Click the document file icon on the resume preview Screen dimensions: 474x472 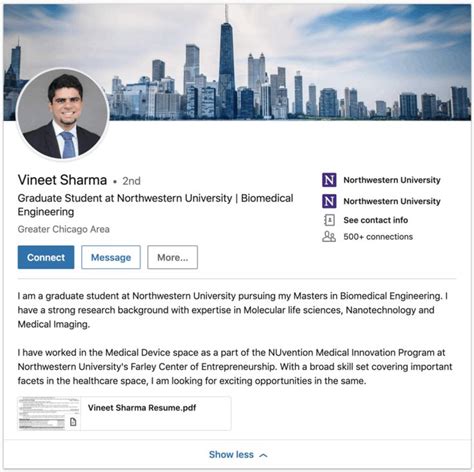pyautogui.click(x=73, y=422)
